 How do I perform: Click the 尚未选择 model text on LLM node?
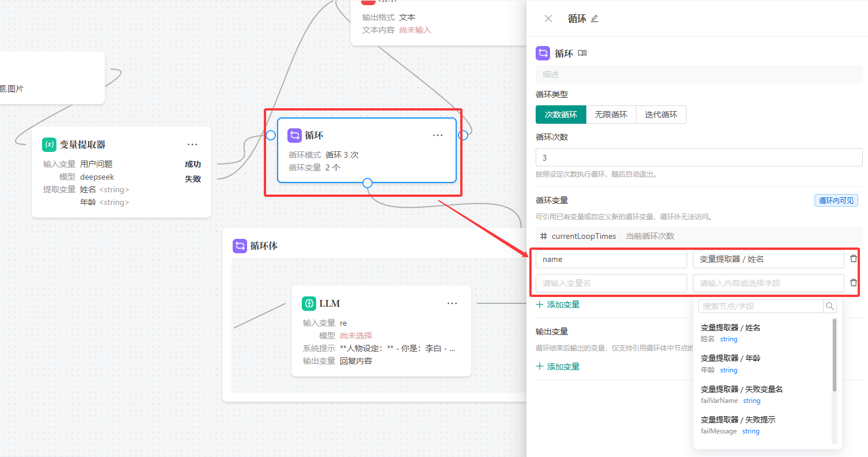[356, 336]
